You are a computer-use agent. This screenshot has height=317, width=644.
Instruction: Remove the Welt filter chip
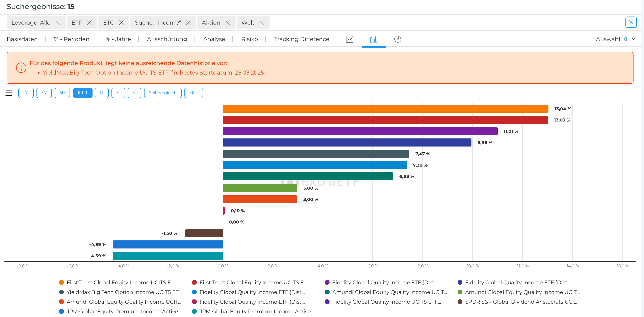(262, 23)
